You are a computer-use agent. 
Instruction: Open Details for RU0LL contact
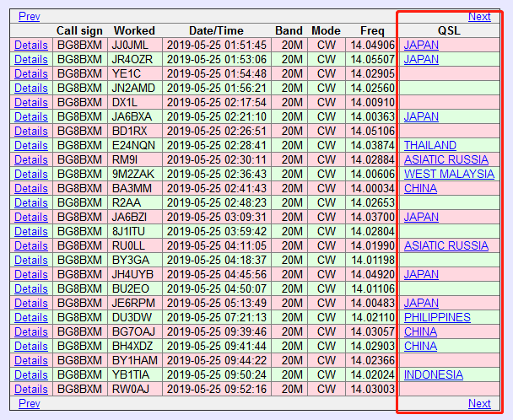click(x=31, y=246)
